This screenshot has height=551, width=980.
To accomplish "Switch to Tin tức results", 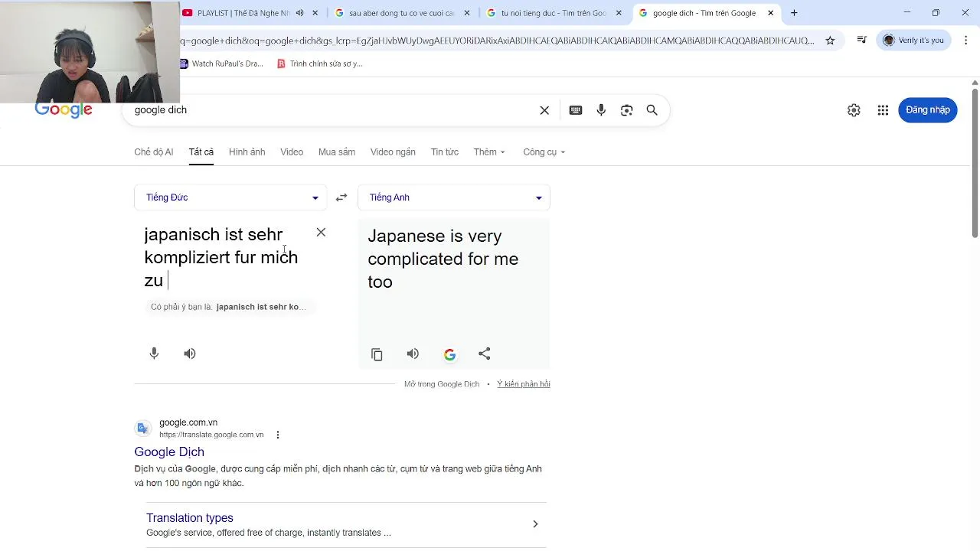I will pyautogui.click(x=445, y=152).
